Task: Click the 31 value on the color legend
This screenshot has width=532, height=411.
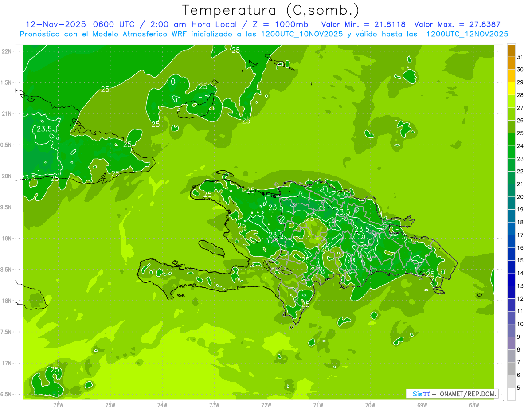Action: [520, 57]
